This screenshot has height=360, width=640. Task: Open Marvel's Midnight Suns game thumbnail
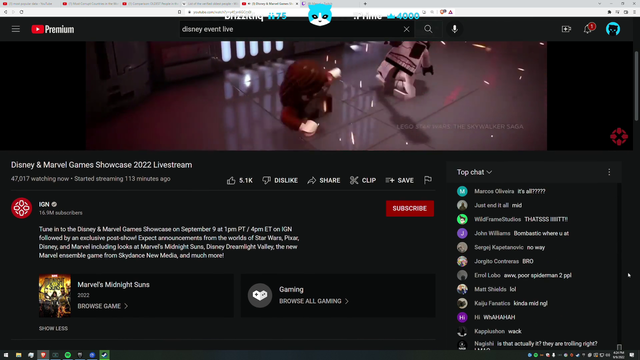(x=55, y=296)
